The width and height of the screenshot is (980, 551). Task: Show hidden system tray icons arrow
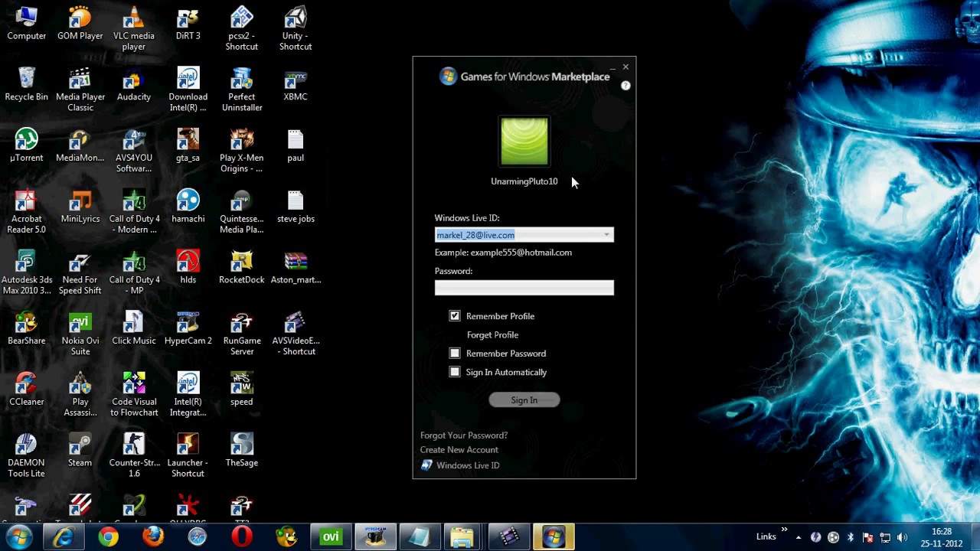point(798,537)
